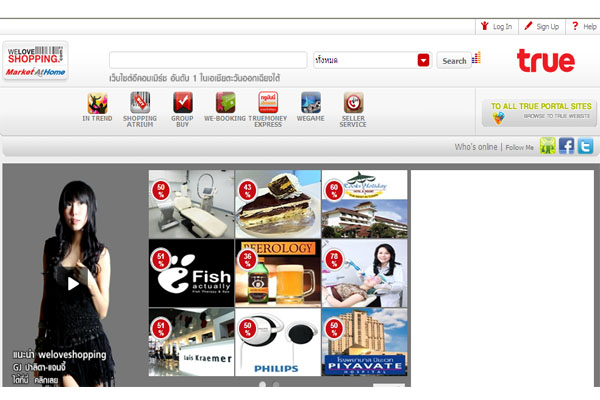Click the green Android follow icon
The width and height of the screenshot is (600, 400).
548,146
